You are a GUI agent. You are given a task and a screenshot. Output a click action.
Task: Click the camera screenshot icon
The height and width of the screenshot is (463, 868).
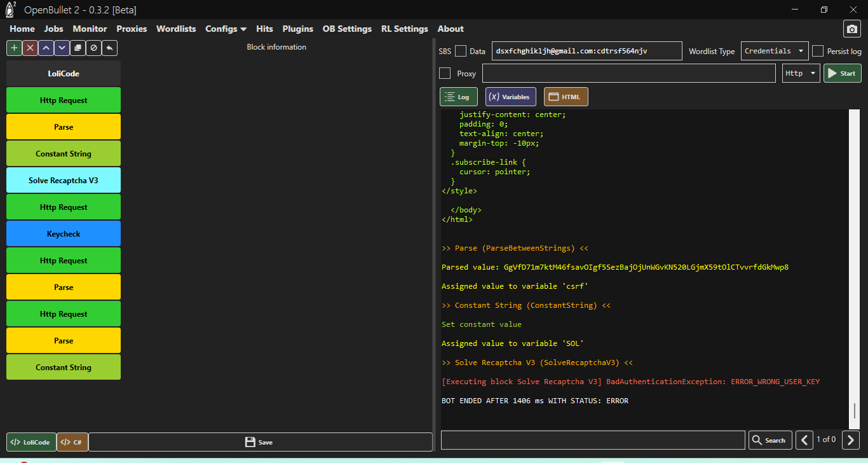[x=851, y=29]
